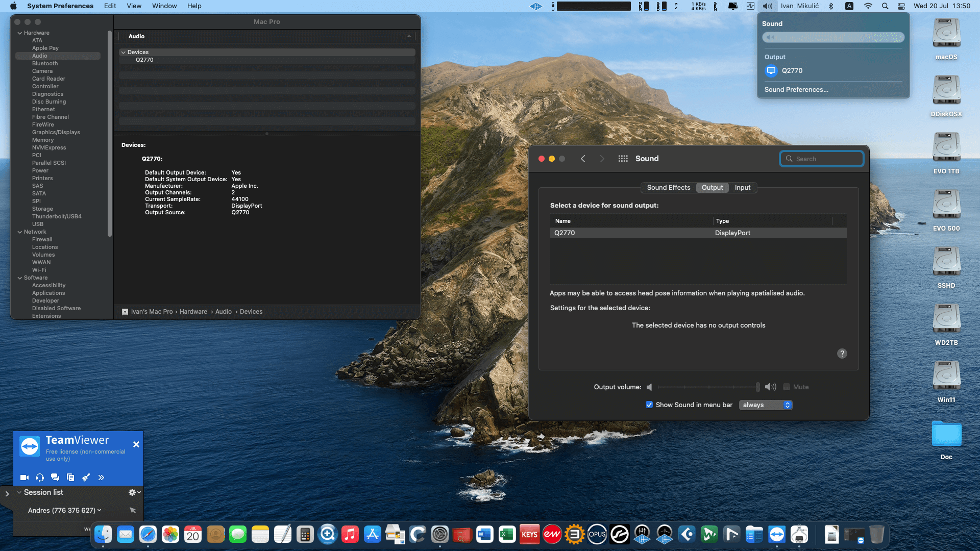The height and width of the screenshot is (551, 980).
Task: Open Wi-Fi menu bar icon
Action: (868, 6)
